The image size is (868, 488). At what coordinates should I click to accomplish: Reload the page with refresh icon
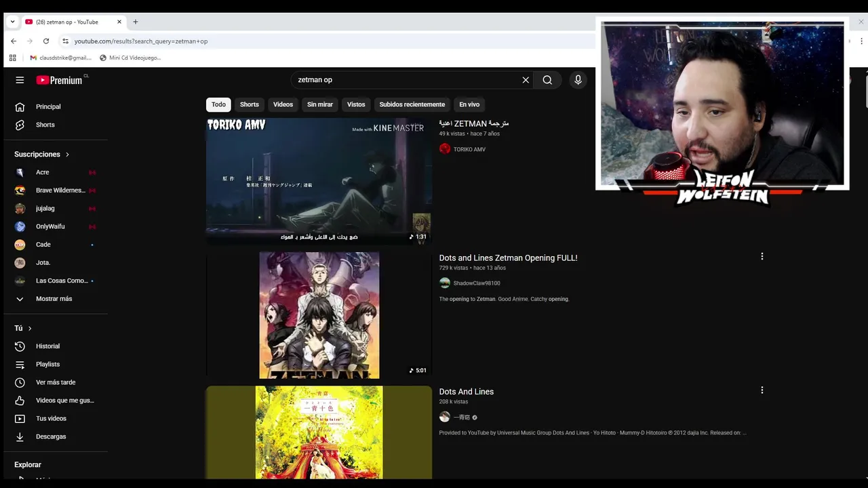pos(46,41)
